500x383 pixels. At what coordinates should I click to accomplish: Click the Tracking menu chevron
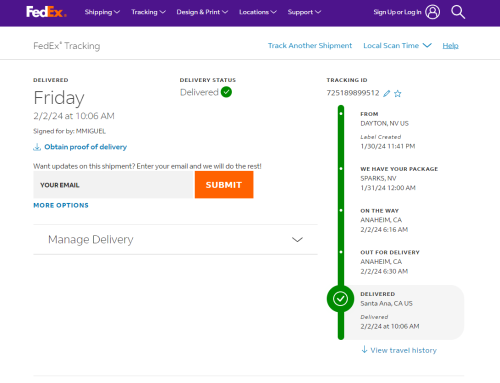tap(162, 12)
